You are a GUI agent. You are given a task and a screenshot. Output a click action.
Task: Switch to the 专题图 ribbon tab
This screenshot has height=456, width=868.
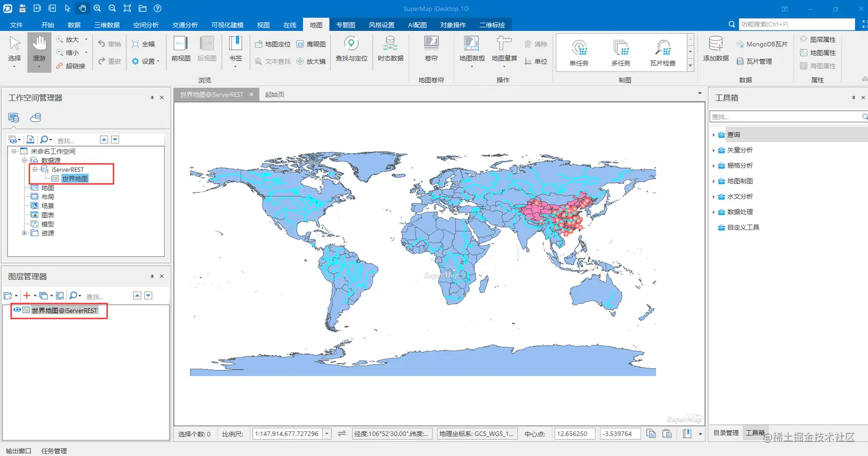point(346,25)
